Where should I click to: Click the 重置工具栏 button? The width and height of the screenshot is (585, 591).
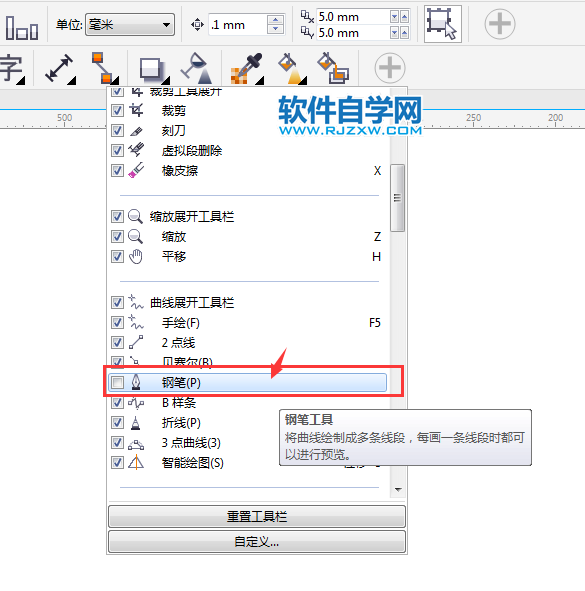257,516
